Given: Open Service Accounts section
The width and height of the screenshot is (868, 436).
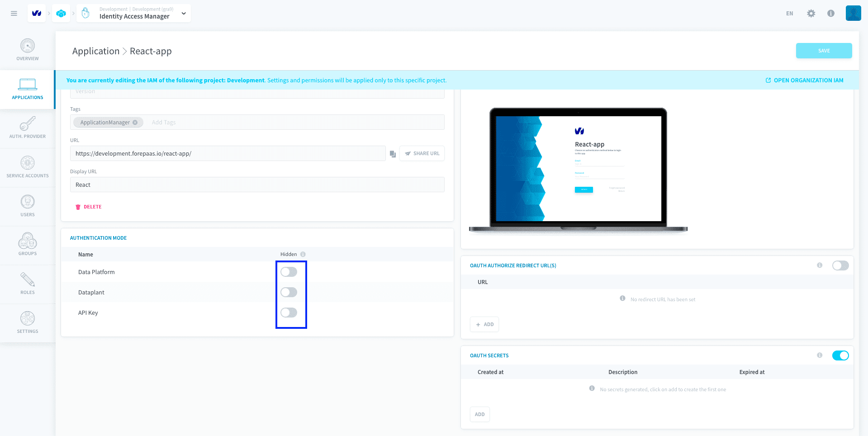Looking at the screenshot, I should 28,167.
